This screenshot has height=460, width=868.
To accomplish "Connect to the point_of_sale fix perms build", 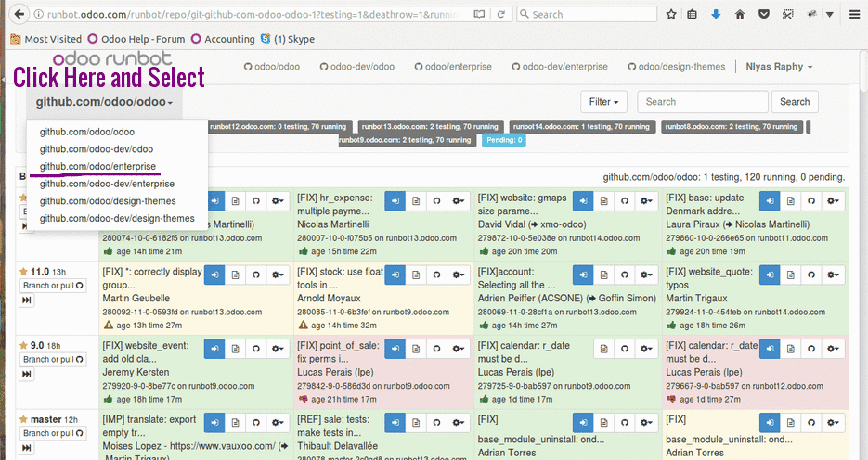I will (x=395, y=349).
